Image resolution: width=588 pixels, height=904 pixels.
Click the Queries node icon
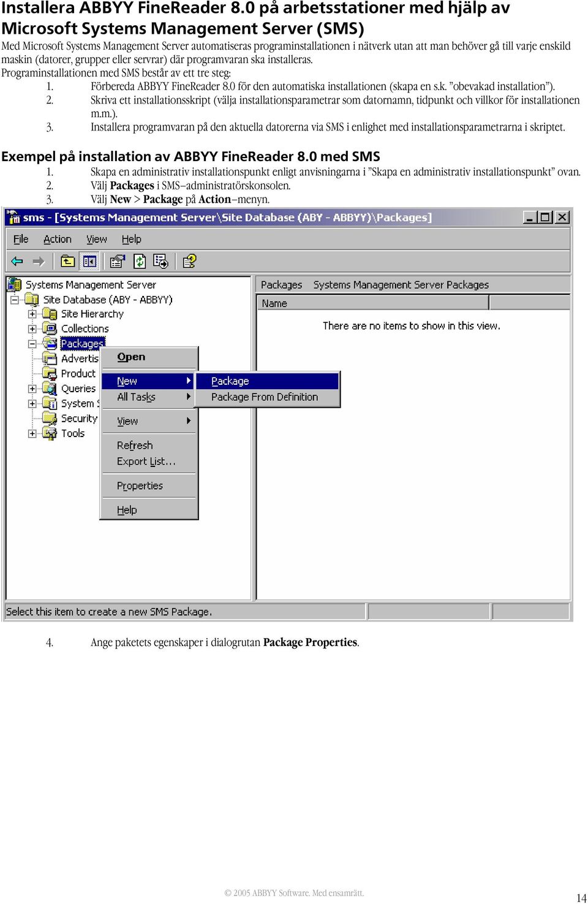click(50, 389)
